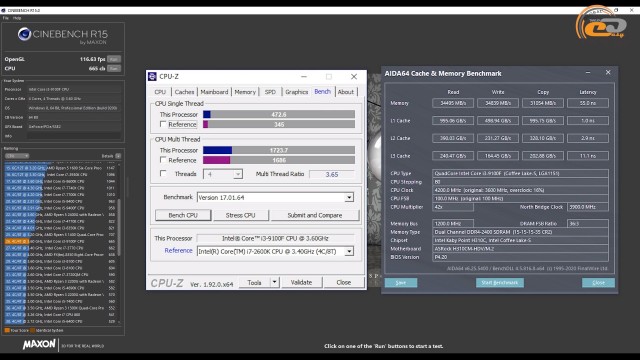Switch to the CPU tab in CPU-Z
The width and height of the screenshot is (640, 360).
pos(160,92)
